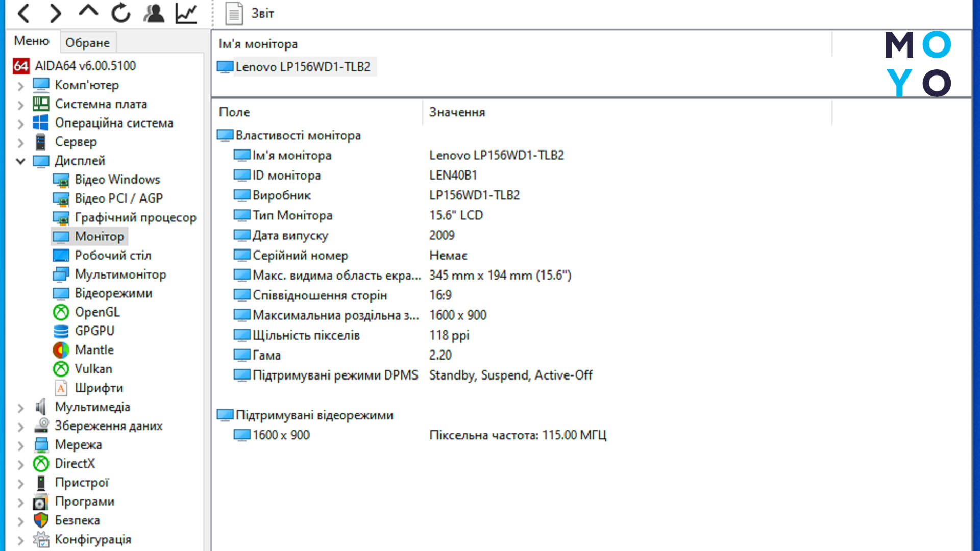980x551 pixels.
Task: Select the Підтримувані режими DPMS row
Action: point(413,375)
